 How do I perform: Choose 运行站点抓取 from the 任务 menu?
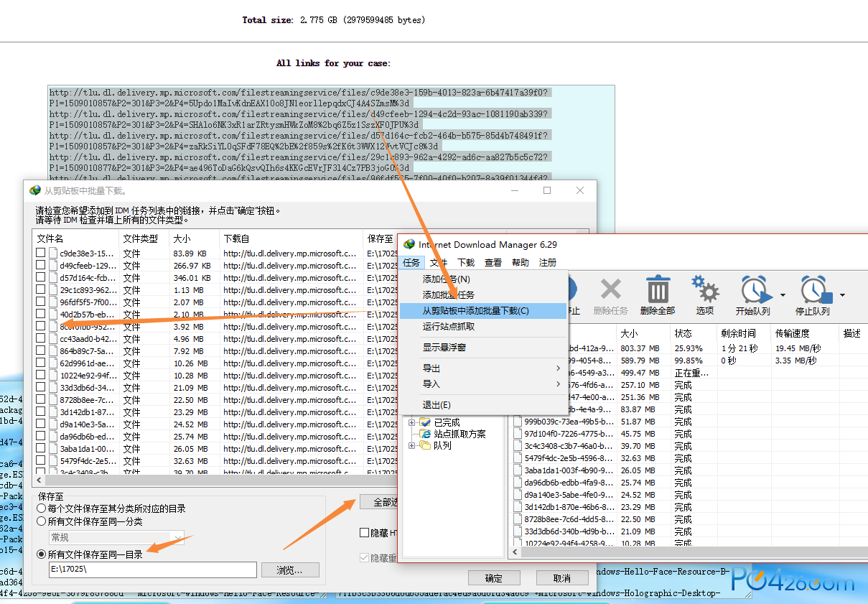tap(484, 326)
